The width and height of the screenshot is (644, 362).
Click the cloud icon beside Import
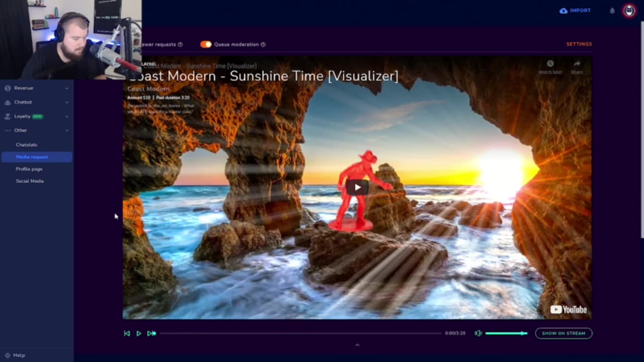(x=563, y=11)
